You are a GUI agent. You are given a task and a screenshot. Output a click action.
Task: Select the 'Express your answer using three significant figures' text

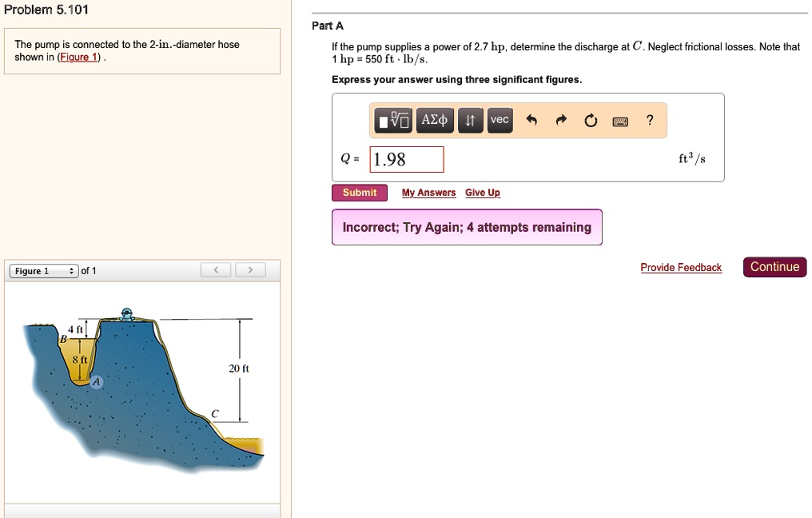[x=457, y=80]
